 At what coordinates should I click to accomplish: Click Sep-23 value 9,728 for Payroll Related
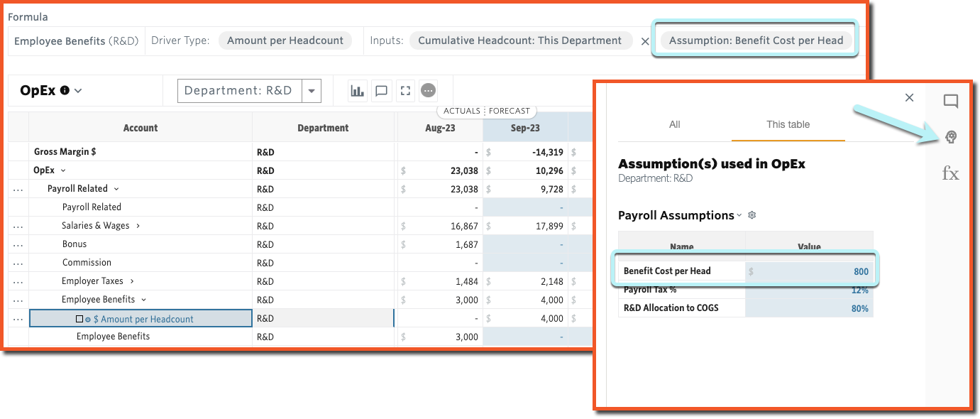click(525, 189)
